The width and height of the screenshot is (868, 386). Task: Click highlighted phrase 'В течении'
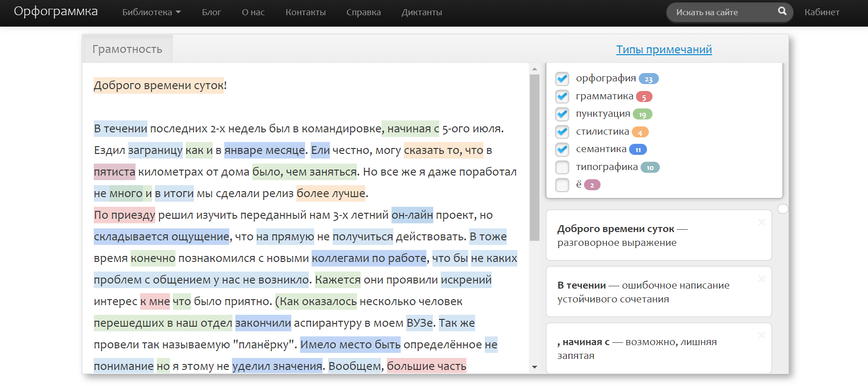tap(120, 129)
